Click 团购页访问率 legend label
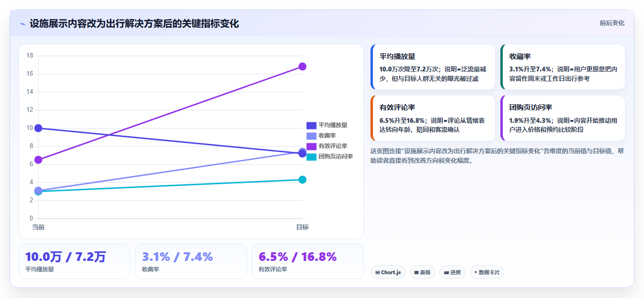The width and height of the screenshot is (644, 298). 336,157
